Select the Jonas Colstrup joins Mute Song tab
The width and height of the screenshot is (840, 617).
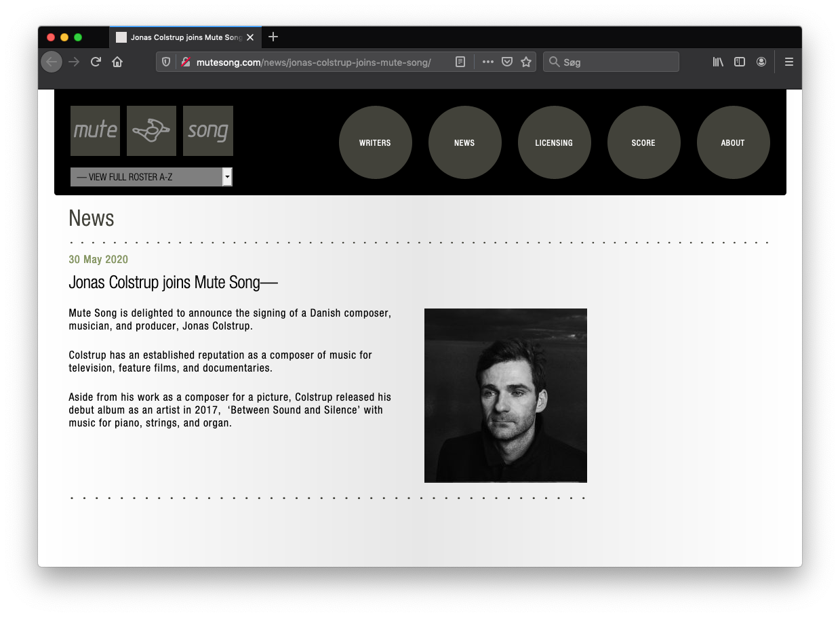[185, 37]
